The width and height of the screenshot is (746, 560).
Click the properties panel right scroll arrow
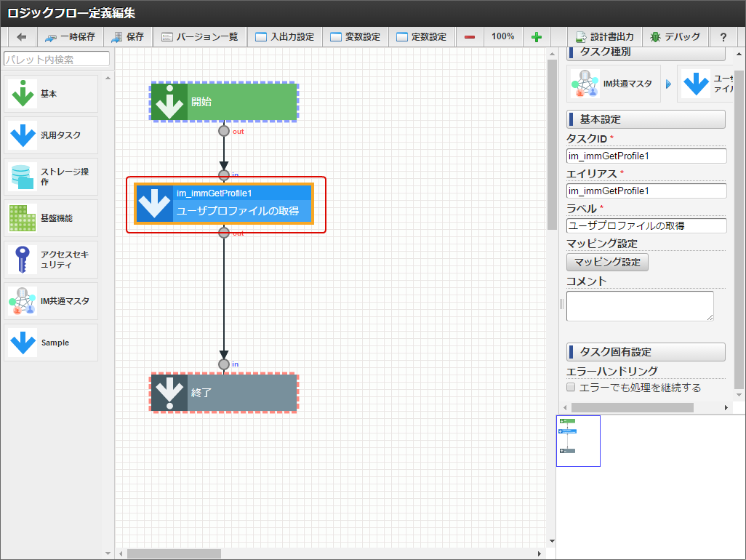tap(726, 408)
